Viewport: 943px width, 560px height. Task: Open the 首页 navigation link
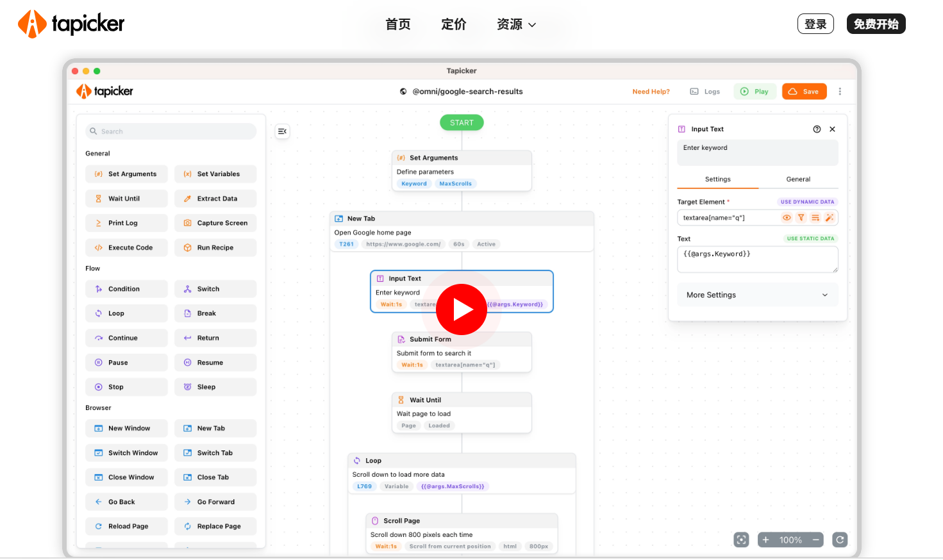398,24
